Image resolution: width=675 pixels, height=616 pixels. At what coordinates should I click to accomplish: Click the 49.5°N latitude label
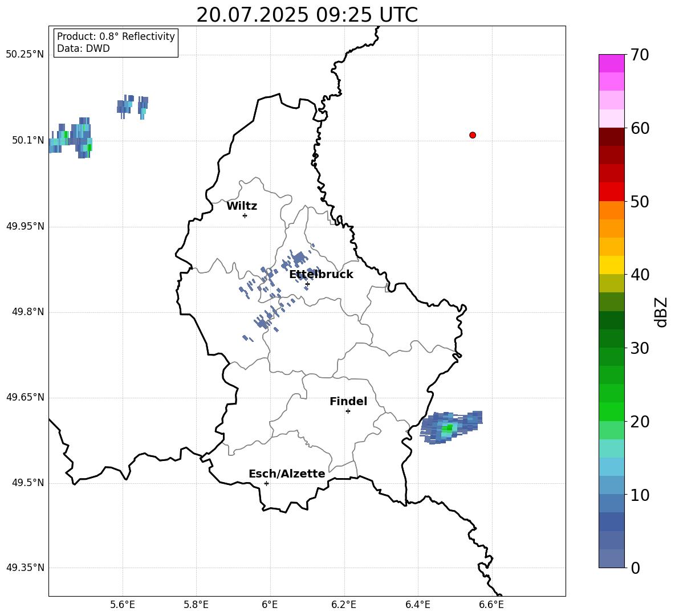(x=29, y=483)
